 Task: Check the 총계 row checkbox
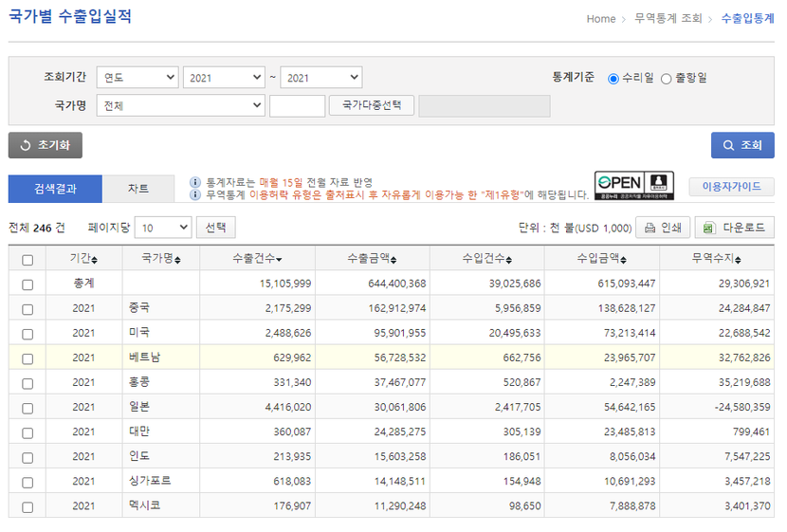27,284
